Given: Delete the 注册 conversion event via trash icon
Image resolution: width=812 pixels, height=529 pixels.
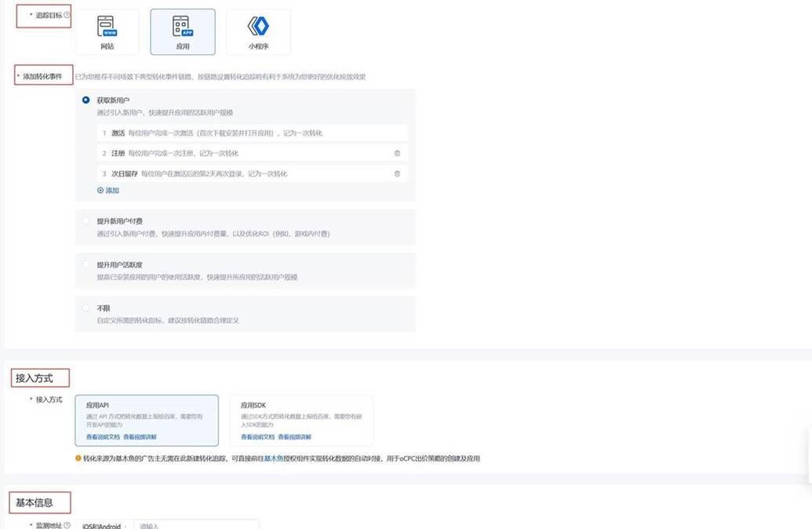Looking at the screenshot, I should (397, 153).
